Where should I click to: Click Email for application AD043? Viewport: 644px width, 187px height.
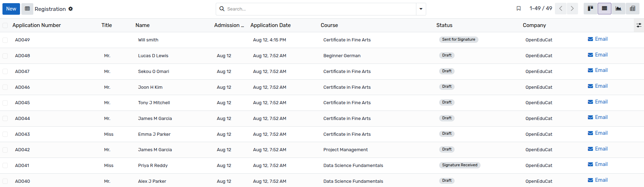coord(598,133)
